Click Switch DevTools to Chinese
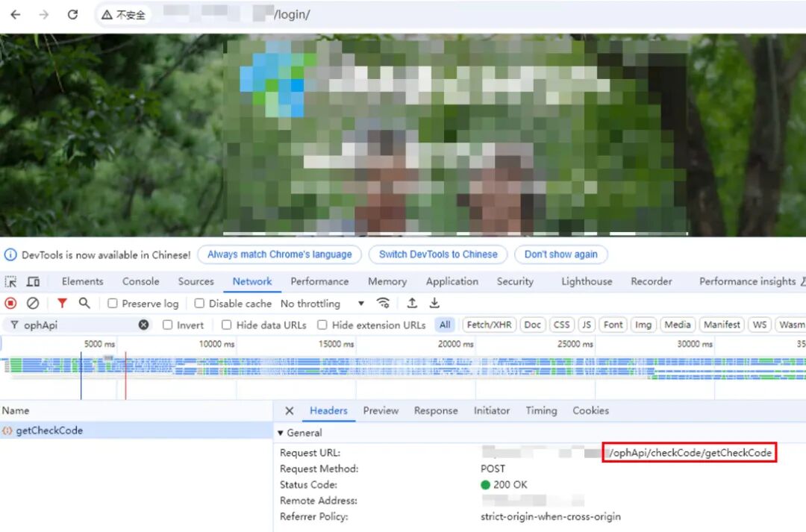Image resolution: width=806 pixels, height=532 pixels. pos(439,254)
